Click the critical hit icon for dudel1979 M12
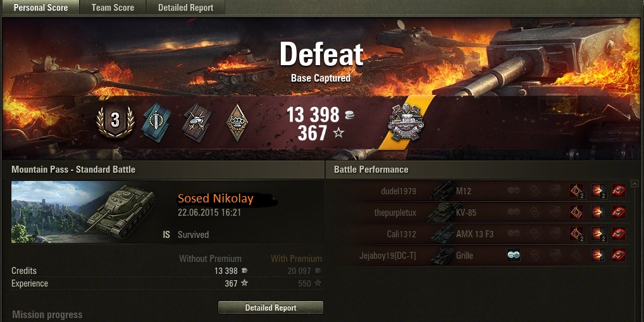 577,190
